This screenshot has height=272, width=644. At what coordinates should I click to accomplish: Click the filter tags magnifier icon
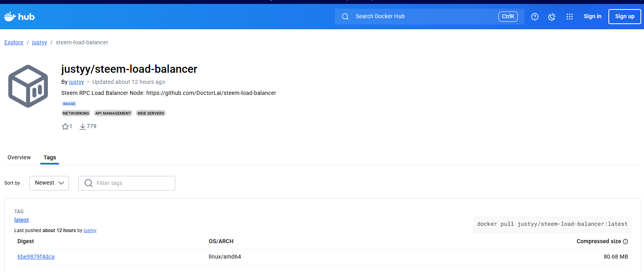[89, 183]
